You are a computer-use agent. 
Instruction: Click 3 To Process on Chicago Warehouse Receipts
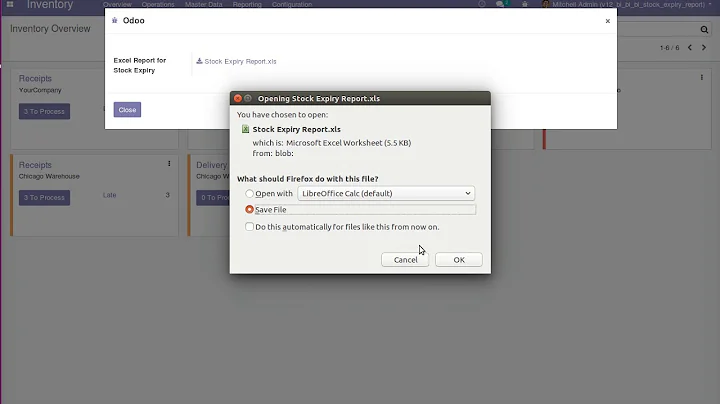coord(44,197)
